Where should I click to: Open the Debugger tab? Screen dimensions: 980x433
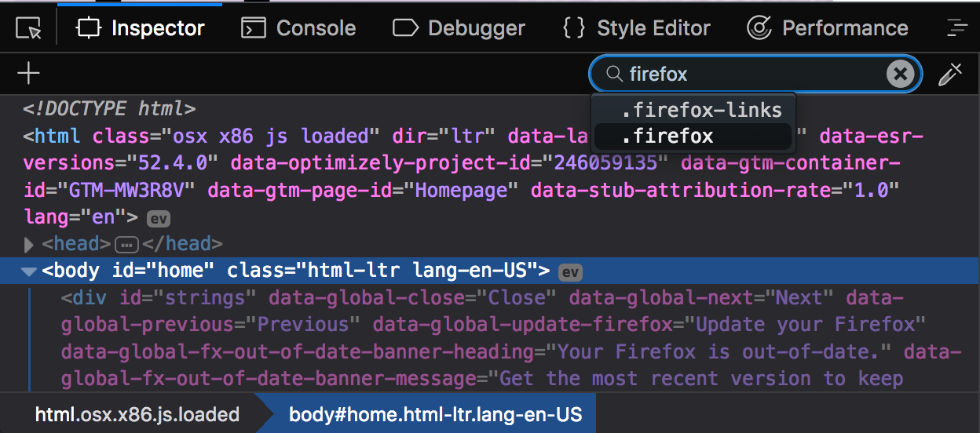coord(459,29)
